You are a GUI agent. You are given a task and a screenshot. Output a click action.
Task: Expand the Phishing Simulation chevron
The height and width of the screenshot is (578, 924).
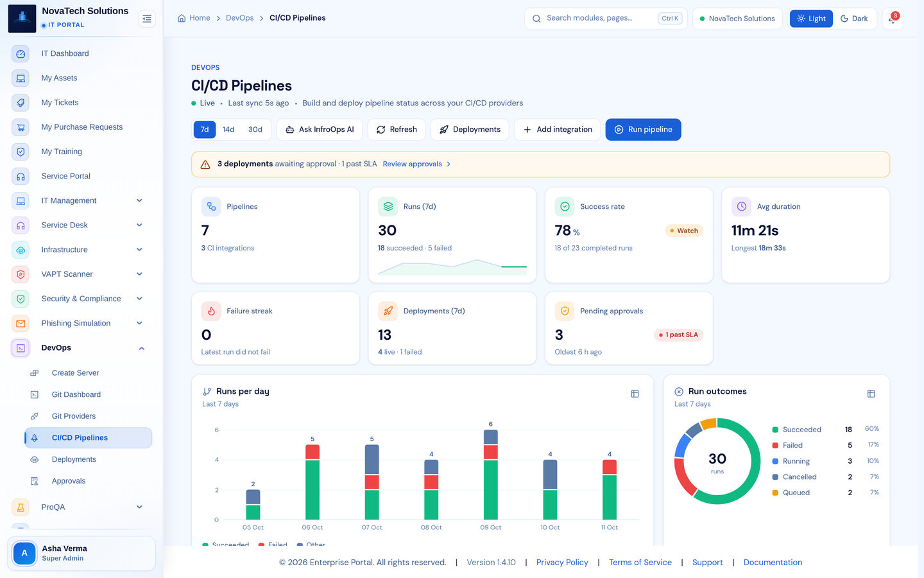(139, 323)
